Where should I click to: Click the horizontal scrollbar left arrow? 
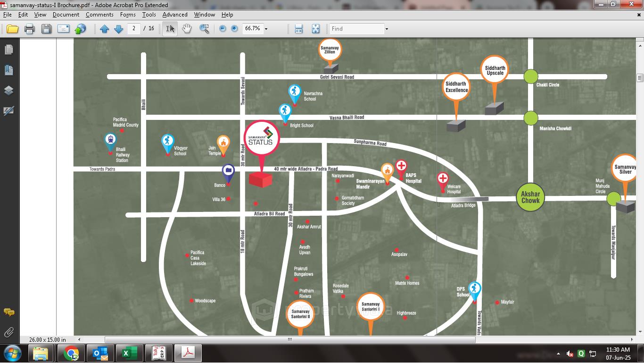79,339
